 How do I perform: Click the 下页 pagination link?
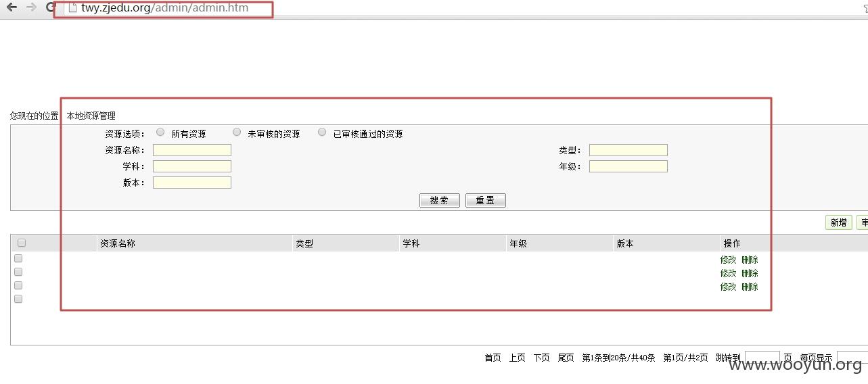(x=541, y=358)
